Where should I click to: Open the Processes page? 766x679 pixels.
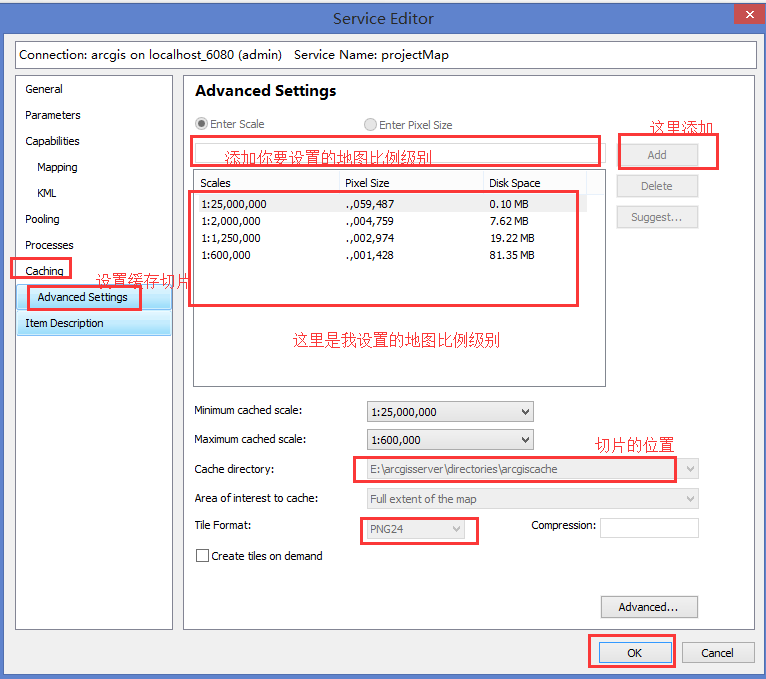tap(49, 245)
